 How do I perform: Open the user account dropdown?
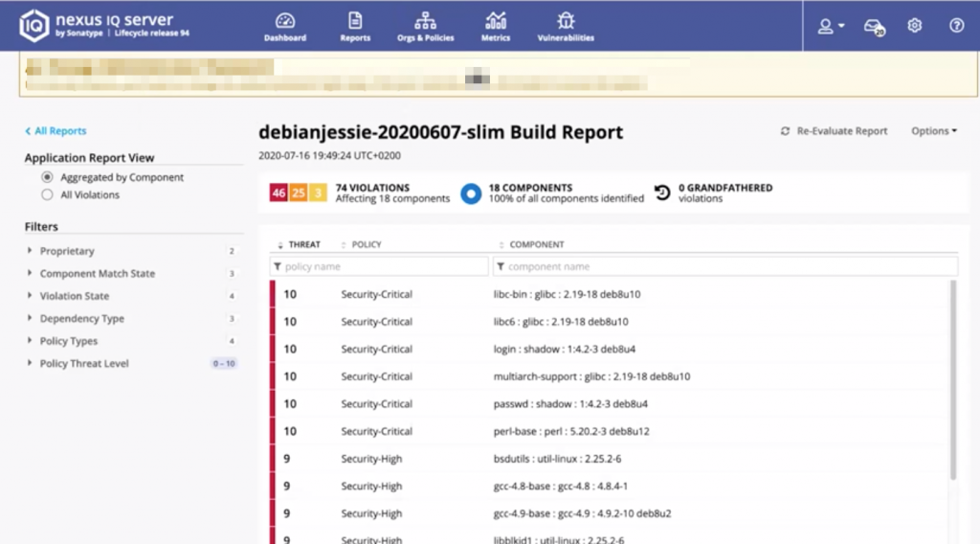(x=830, y=26)
